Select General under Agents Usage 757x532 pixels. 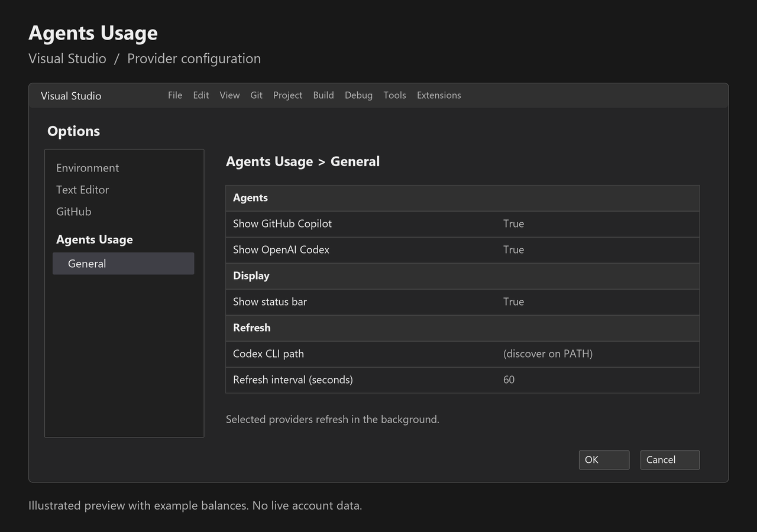[123, 264]
